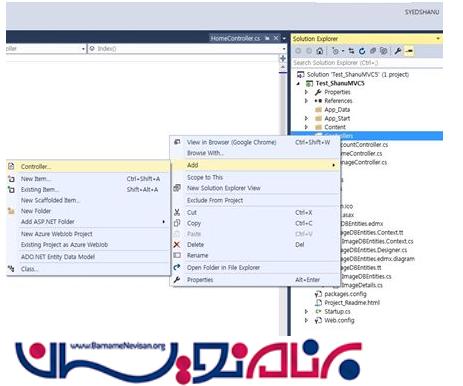Select the Solution 'Test_ShanuMVC5' root node
The height and width of the screenshot is (386, 463).
point(353,74)
